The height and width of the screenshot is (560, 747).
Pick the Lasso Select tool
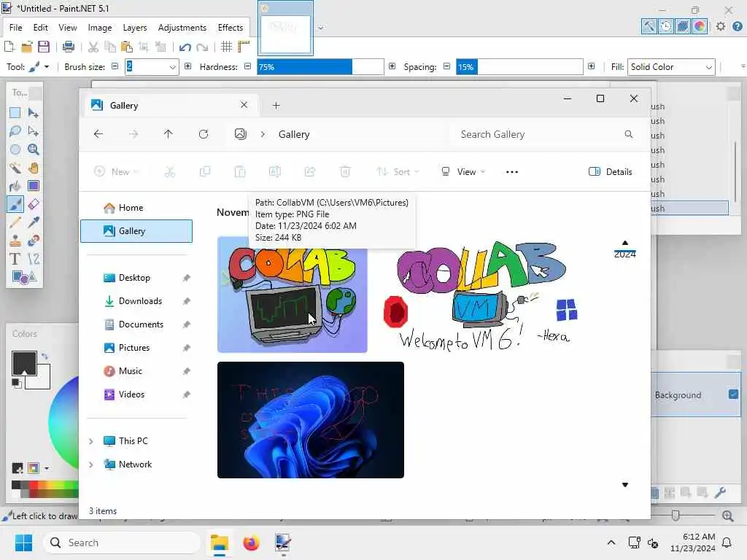tap(15, 131)
